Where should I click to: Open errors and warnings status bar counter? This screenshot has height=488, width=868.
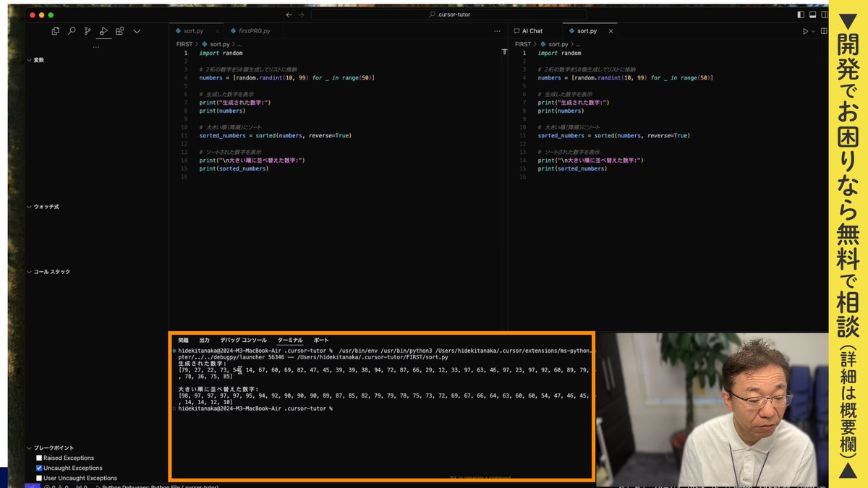point(58,487)
